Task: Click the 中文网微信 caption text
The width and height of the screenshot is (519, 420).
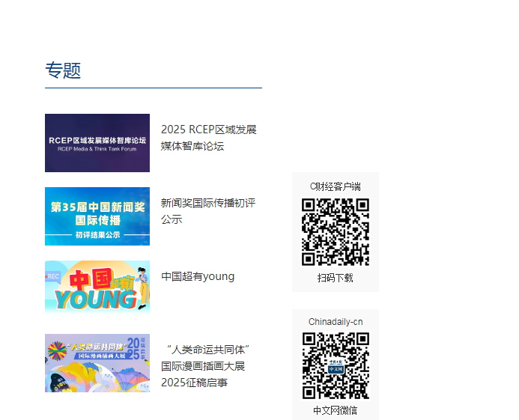Action: (x=336, y=411)
